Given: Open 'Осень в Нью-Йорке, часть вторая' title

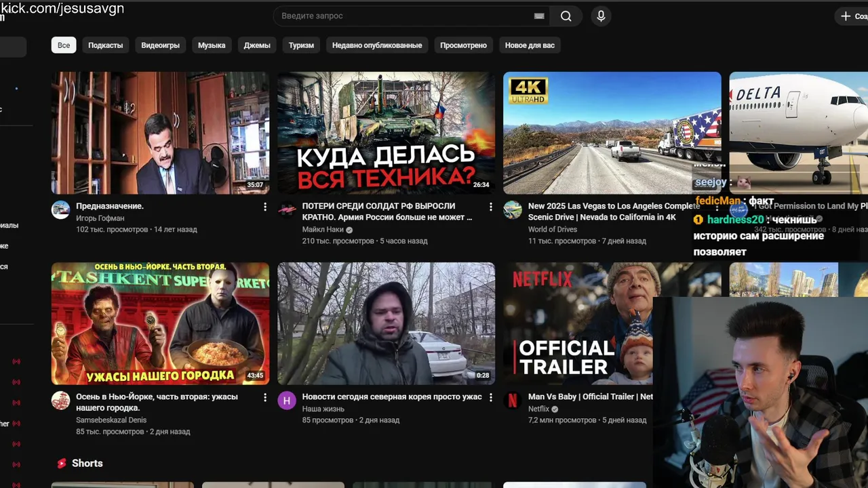Looking at the screenshot, I should pyautogui.click(x=157, y=402).
